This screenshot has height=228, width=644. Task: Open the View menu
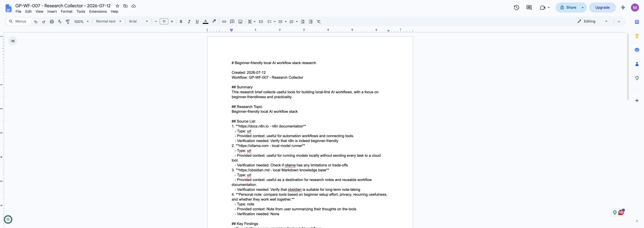point(39,12)
